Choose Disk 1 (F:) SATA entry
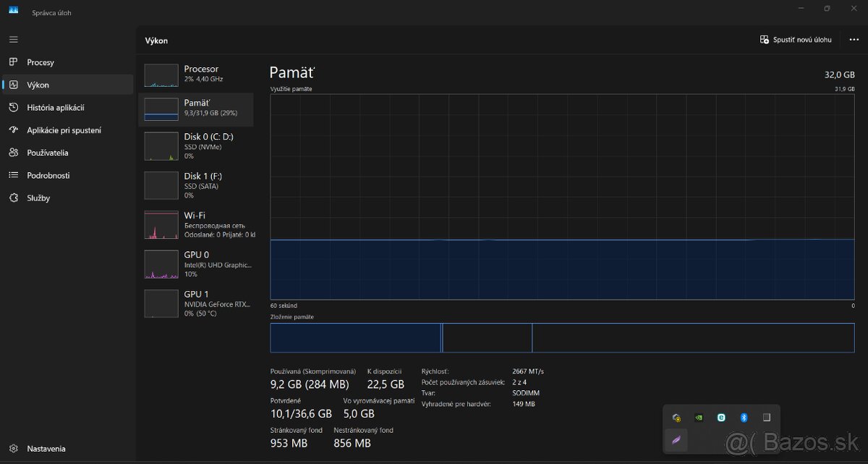The height and width of the screenshot is (464, 868). coord(196,185)
